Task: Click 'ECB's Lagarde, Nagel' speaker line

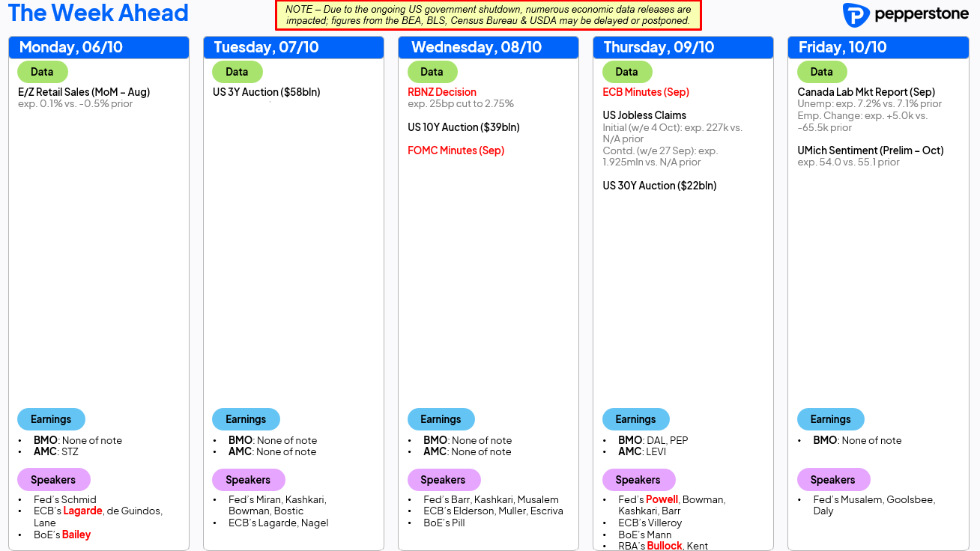Action: tap(279, 523)
